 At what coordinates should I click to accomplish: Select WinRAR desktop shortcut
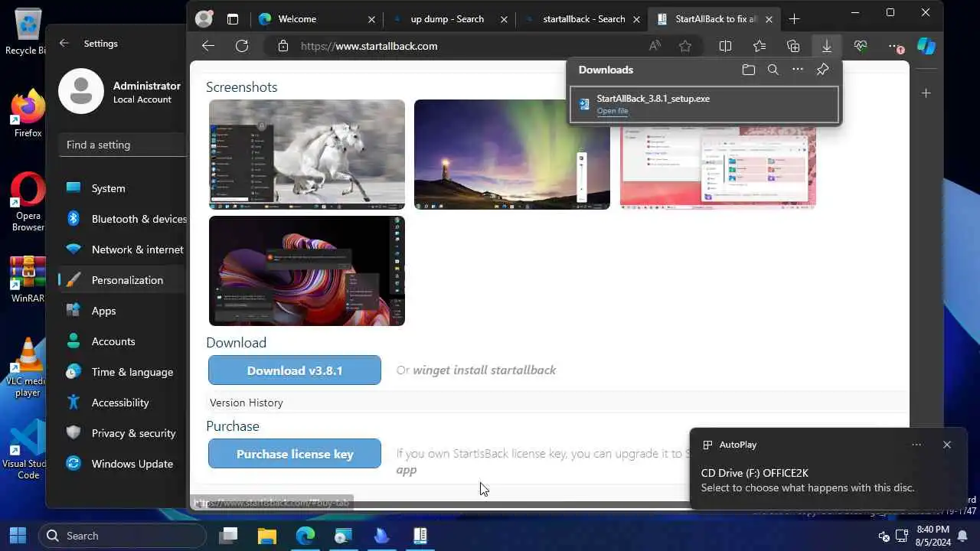(28, 280)
